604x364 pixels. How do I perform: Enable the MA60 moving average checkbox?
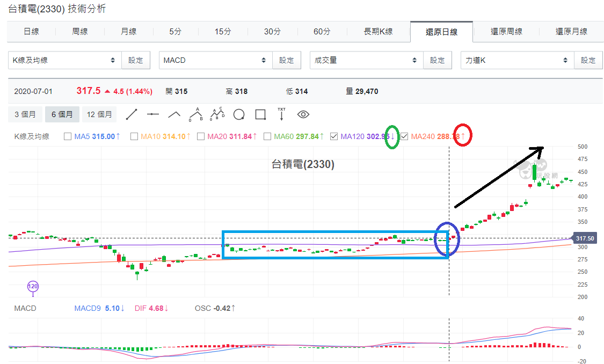[x=267, y=136]
